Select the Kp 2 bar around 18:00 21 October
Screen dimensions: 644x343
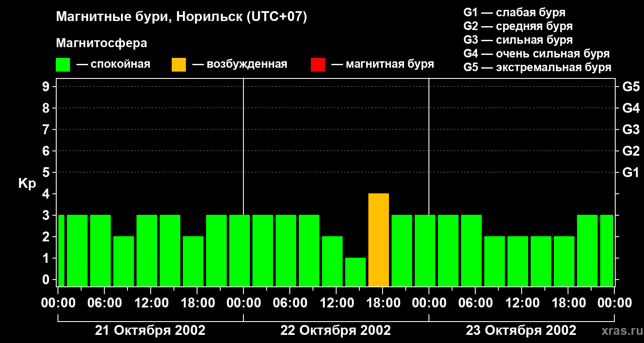click(x=193, y=262)
